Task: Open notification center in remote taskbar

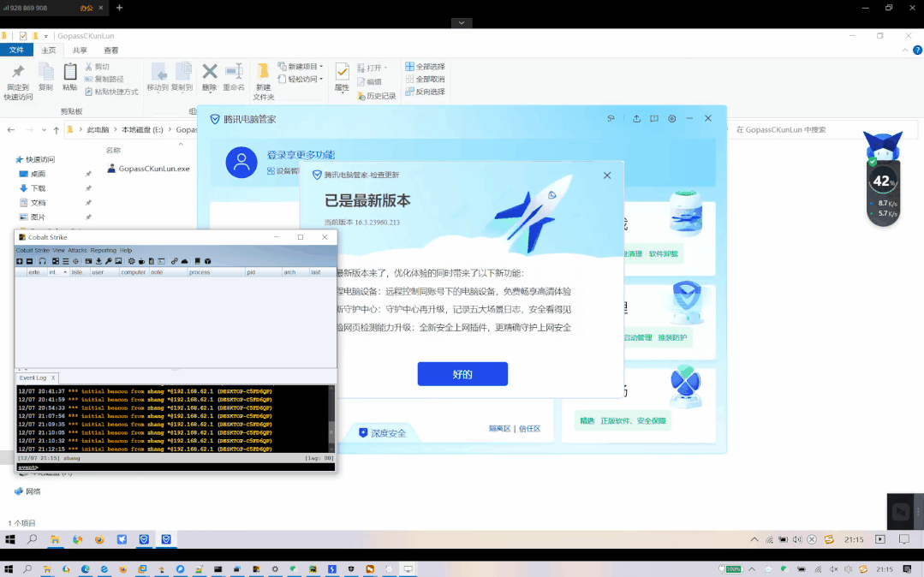Action: (904, 539)
